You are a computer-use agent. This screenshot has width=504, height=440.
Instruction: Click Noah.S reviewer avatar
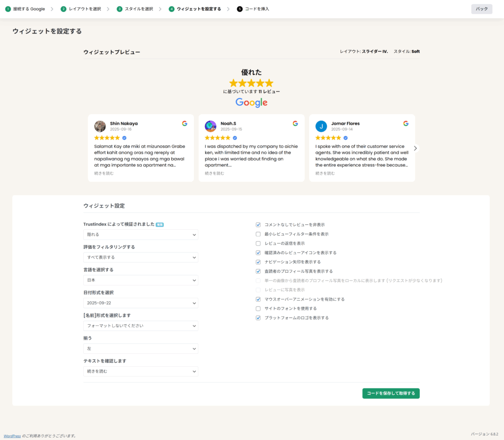pyautogui.click(x=211, y=126)
